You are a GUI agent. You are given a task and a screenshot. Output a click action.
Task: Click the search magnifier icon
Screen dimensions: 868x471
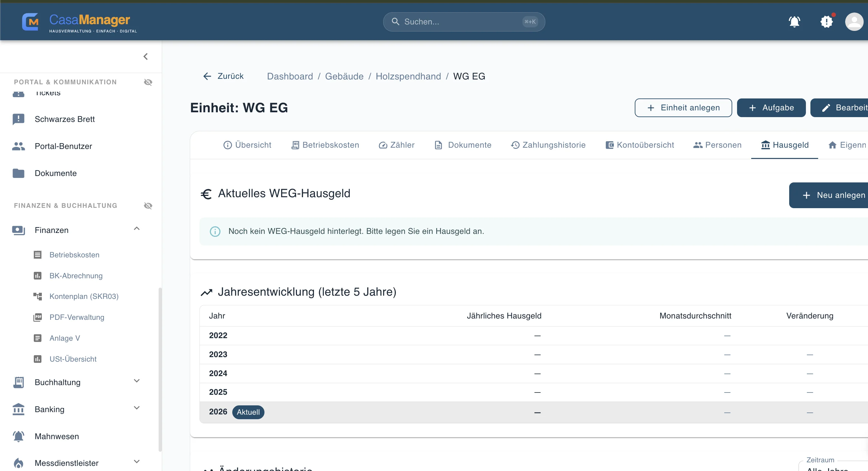click(395, 22)
